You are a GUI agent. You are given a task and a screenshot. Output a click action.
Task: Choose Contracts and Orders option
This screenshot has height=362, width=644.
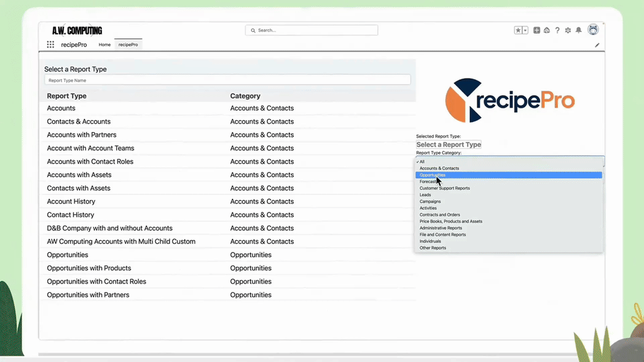tap(509, 215)
